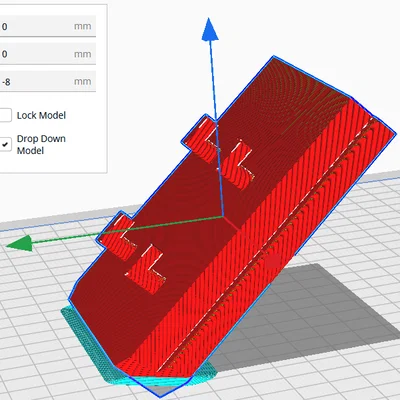The height and width of the screenshot is (400, 400).
Task: Click the green horizontal axis arrow handle
Action: (19, 243)
